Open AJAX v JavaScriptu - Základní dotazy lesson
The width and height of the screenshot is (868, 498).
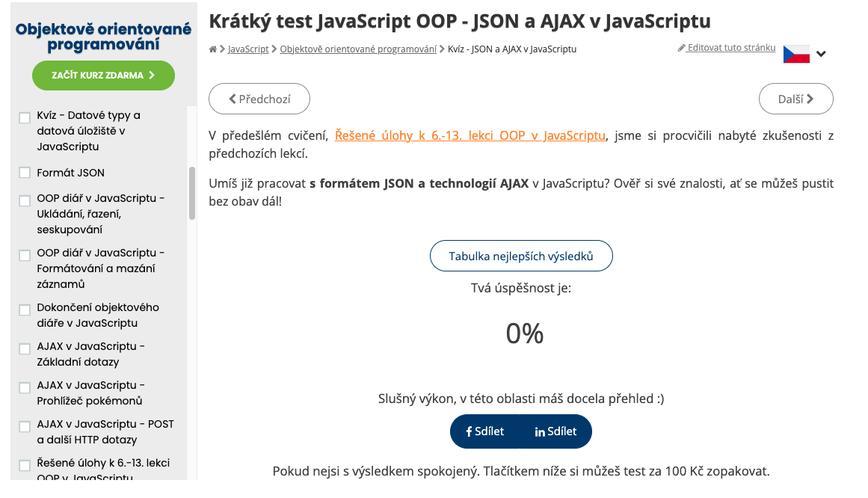click(90, 354)
